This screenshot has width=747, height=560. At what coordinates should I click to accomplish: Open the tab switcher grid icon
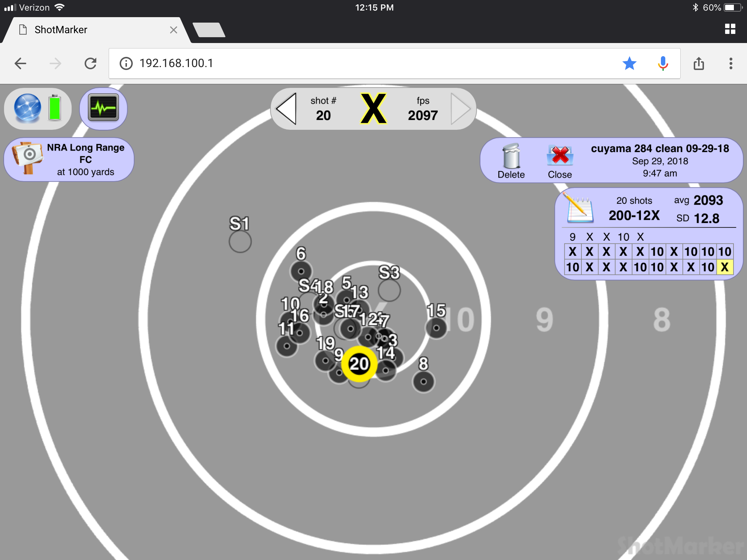(x=730, y=29)
